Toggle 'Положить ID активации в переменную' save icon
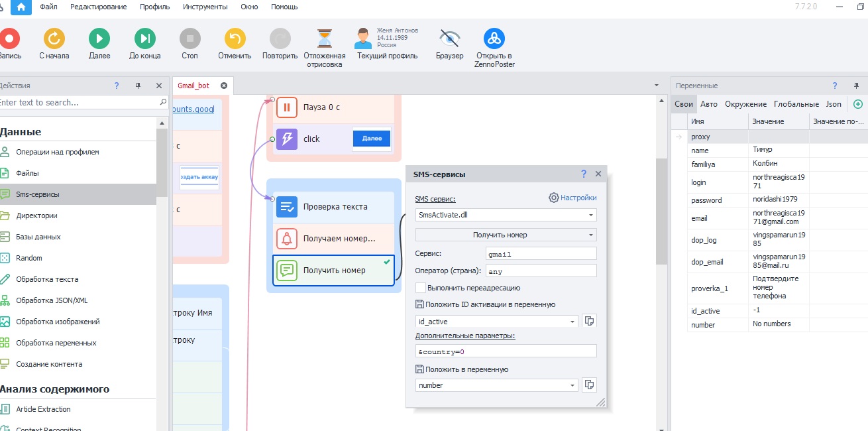868x431 pixels. coord(419,304)
